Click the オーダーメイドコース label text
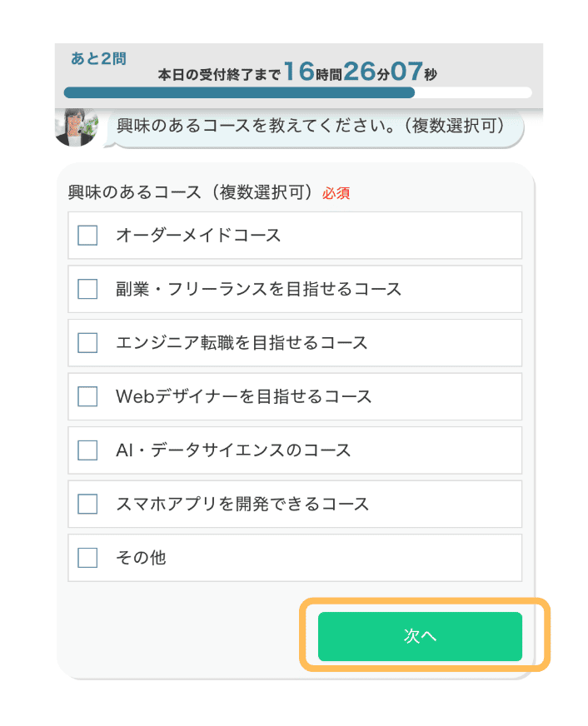The width and height of the screenshot is (588, 726). [x=198, y=236]
